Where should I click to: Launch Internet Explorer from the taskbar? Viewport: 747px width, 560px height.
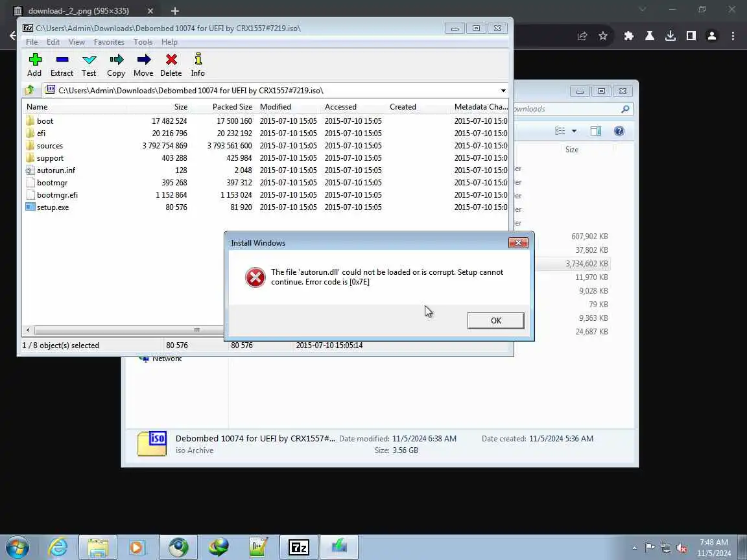coord(58,547)
